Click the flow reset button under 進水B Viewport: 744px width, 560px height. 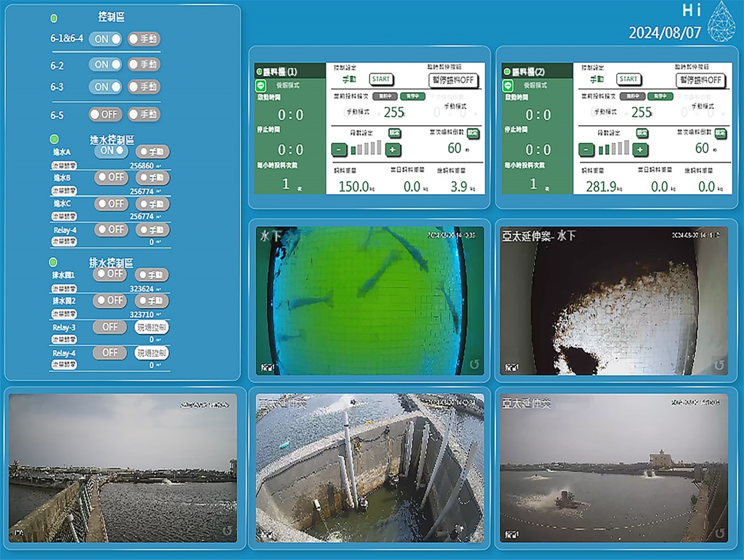64,191
